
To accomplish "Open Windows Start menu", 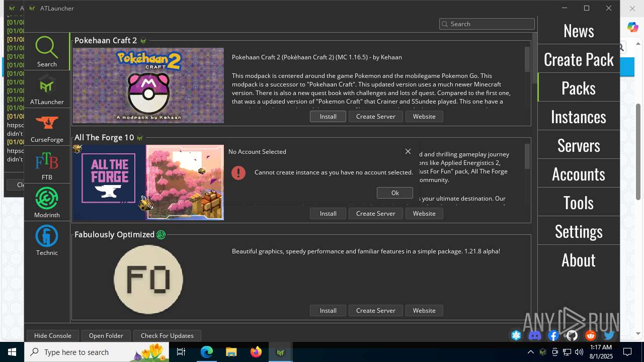I will click(x=12, y=352).
